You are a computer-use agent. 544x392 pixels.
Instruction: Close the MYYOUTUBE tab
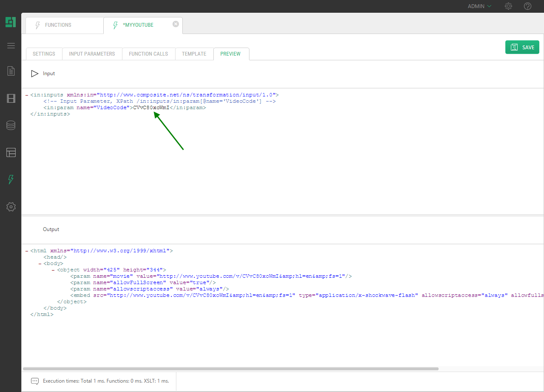(176, 24)
